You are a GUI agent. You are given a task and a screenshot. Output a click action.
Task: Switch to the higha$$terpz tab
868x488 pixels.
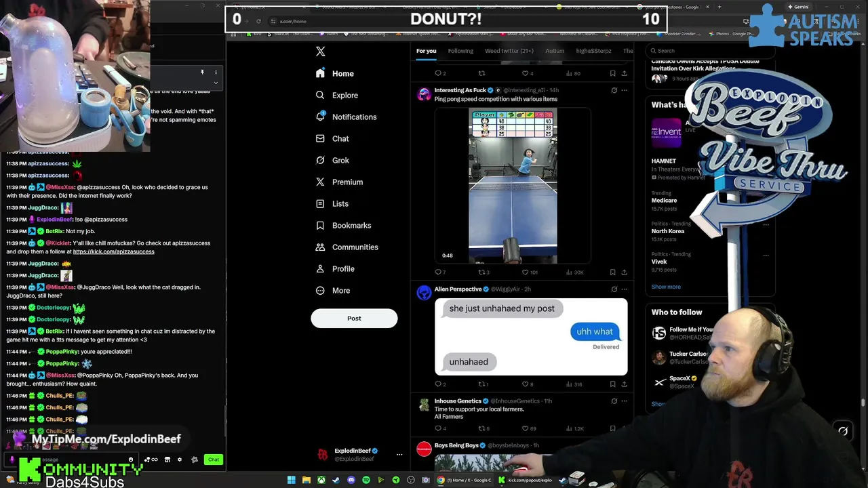[x=593, y=51]
